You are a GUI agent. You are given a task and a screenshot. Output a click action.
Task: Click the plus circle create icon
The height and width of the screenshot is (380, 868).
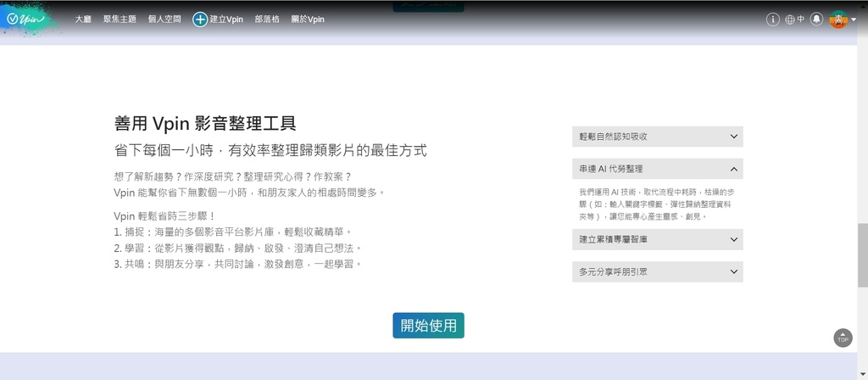click(200, 20)
